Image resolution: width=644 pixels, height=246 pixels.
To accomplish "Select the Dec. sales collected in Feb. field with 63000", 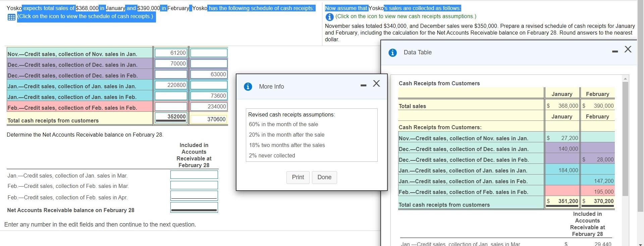I will point(209,74).
